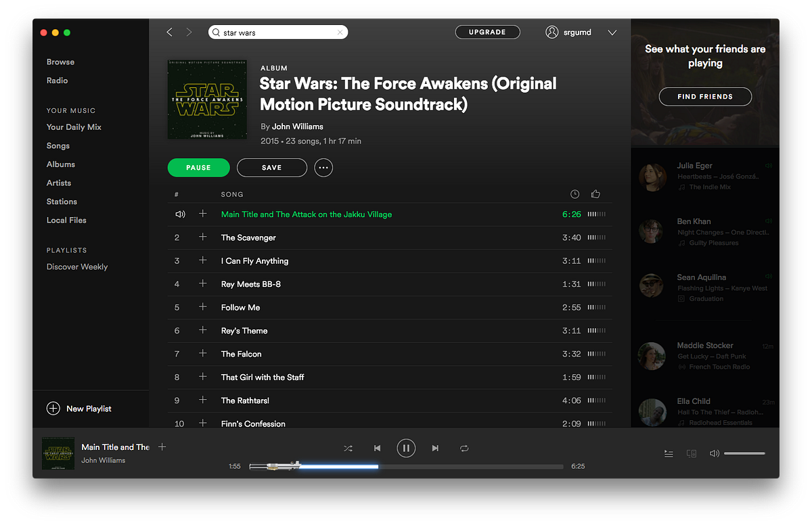812x525 pixels.
Task: Click the New Playlist plus icon
Action: pyautogui.click(x=53, y=408)
